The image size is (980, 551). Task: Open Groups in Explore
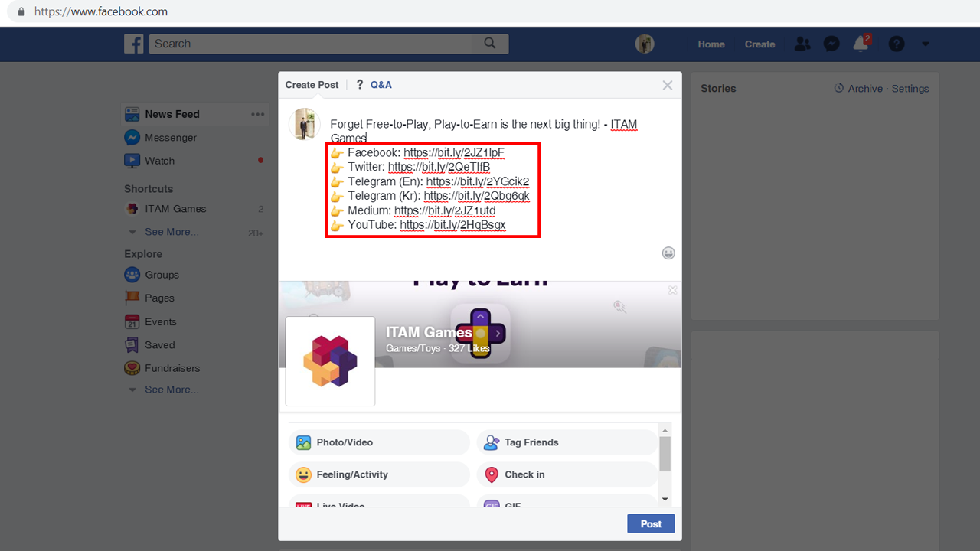click(x=162, y=275)
